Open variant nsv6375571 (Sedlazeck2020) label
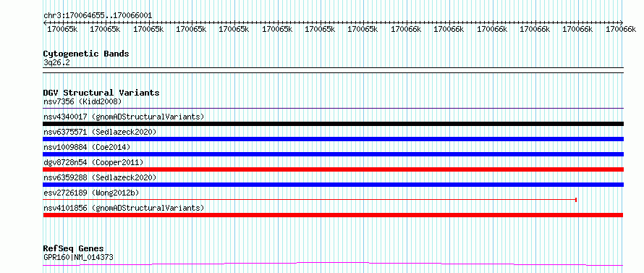Viewport: 644px width, 273px height. coord(100,132)
